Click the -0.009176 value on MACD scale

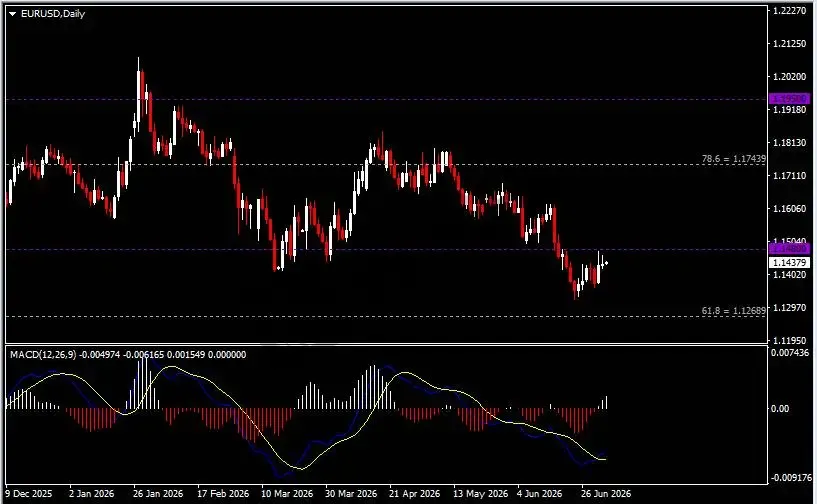click(x=791, y=477)
